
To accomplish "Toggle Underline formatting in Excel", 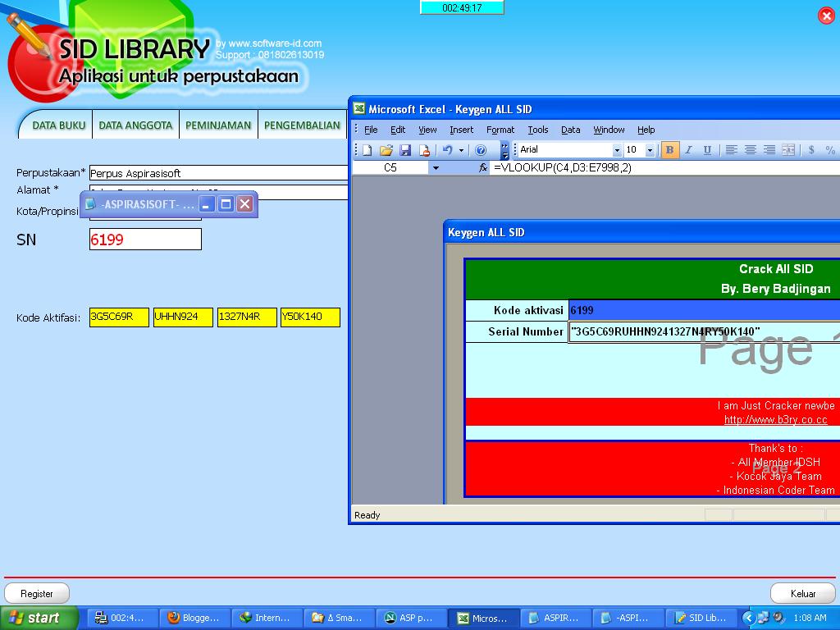I will (707, 150).
